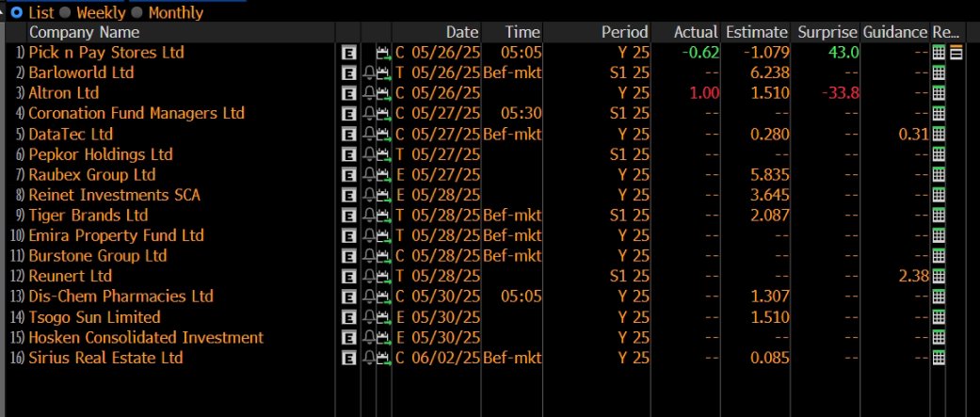Click the bell icon for Dis-Chem Pharmacies

tap(369, 297)
